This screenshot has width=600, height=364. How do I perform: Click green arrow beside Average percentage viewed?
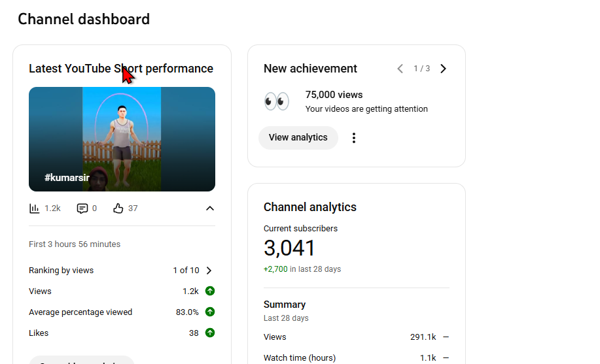click(x=210, y=312)
